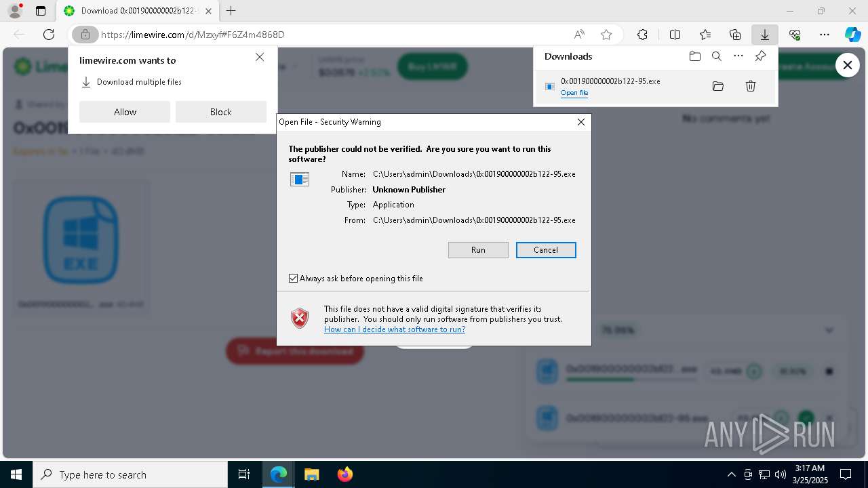The width and height of the screenshot is (868, 488).
Task: Close the Security Warning dialog with X
Action: click(x=581, y=122)
